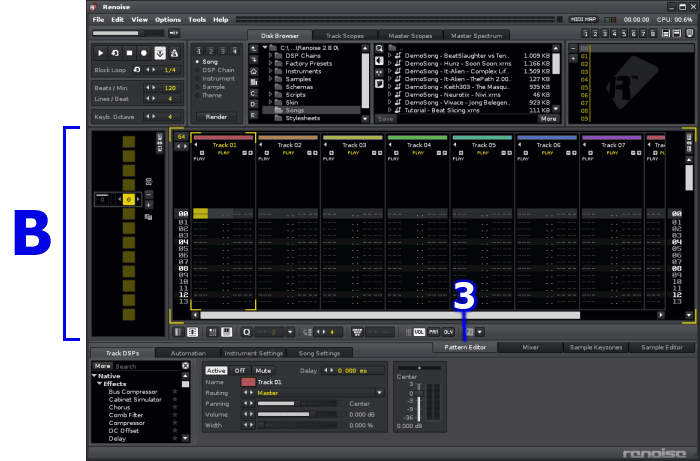Toggle Quantize Q button
The height and width of the screenshot is (461, 700).
246,332
